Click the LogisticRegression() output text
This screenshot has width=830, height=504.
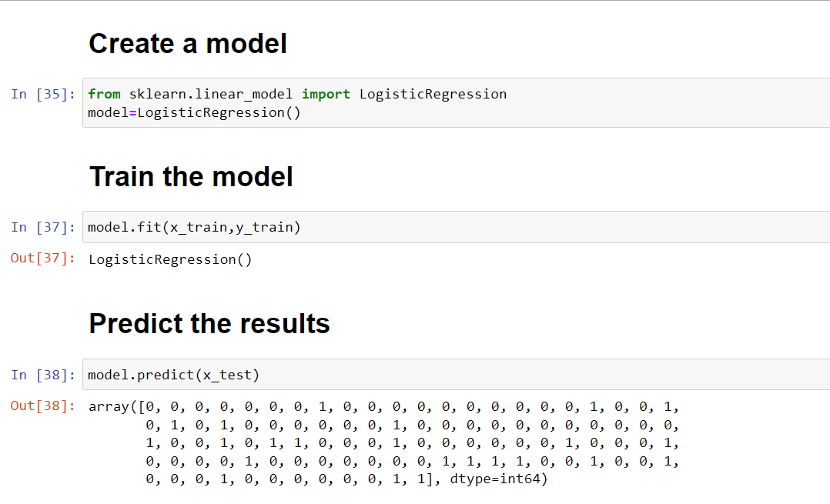pyautogui.click(x=170, y=259)
